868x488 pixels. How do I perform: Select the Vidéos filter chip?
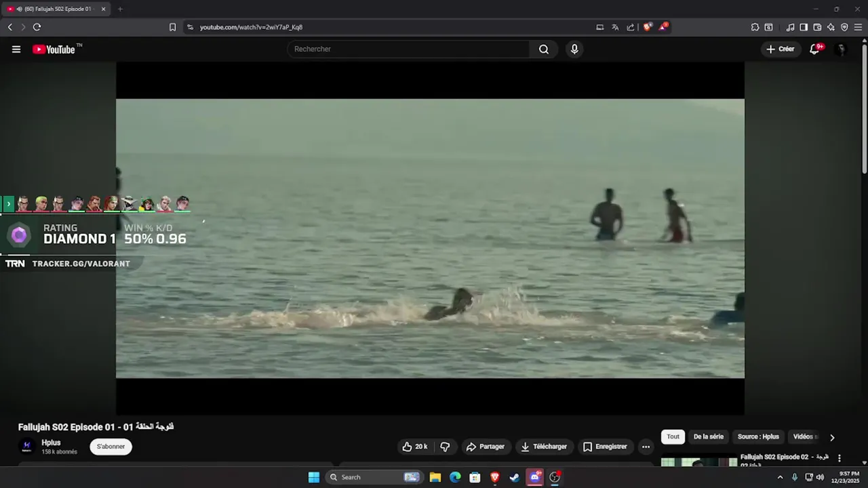[x=805, y=436]
